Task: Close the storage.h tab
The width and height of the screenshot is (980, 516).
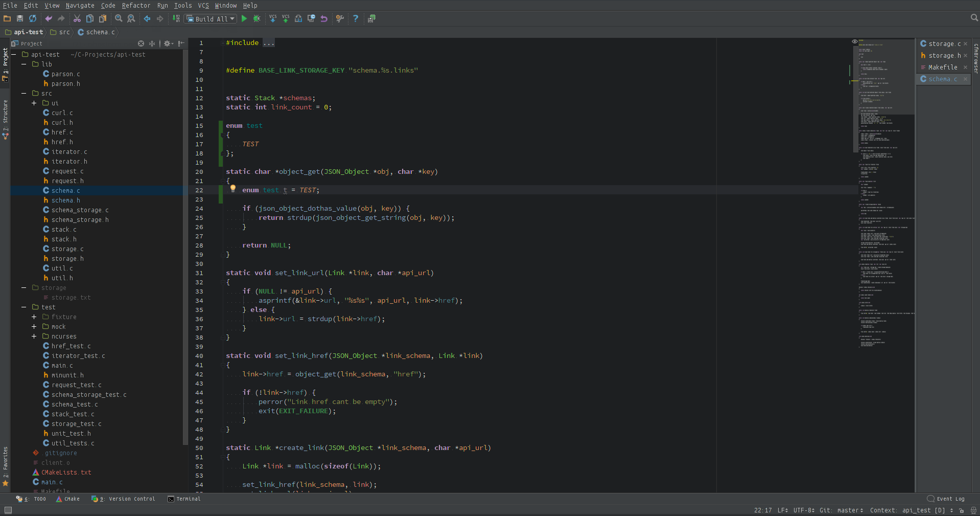Action: click(x=966, y=56)
